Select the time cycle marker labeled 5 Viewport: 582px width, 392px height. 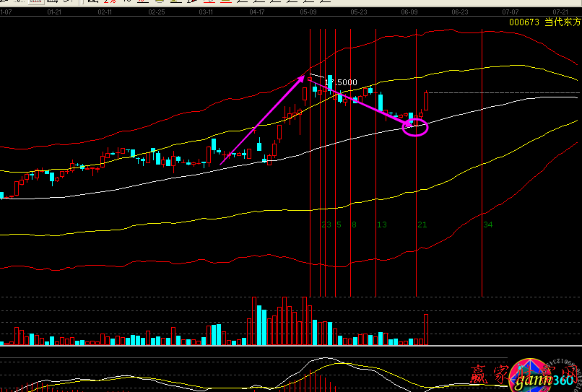[x=339, y=225]
